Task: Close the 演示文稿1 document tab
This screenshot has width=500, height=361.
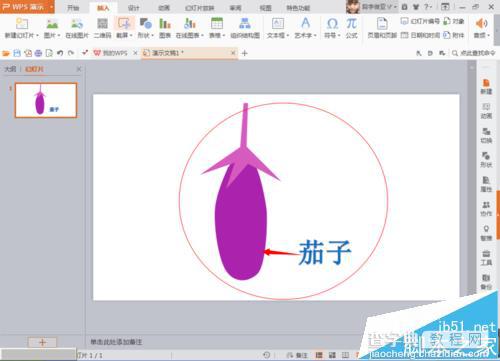Action: pyautogui.click(x=233, y=53)
